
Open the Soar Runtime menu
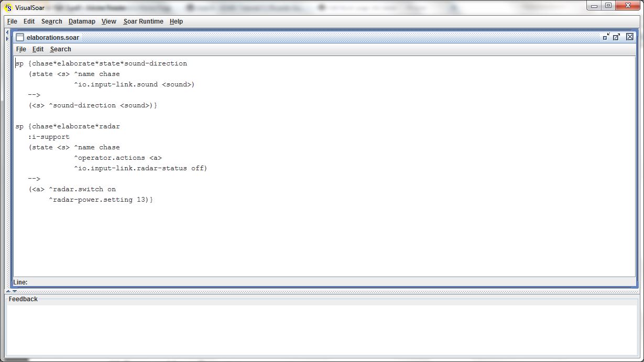(143, 21)
